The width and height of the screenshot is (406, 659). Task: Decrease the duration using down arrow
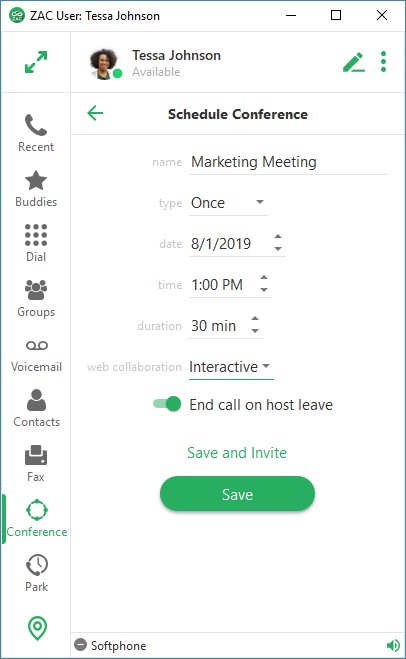pyautogui.click(x=255, y=331)
